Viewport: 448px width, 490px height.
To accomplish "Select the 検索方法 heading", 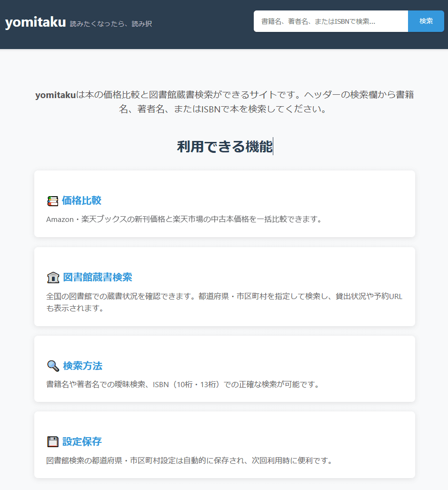I will [x=82, y=366].
